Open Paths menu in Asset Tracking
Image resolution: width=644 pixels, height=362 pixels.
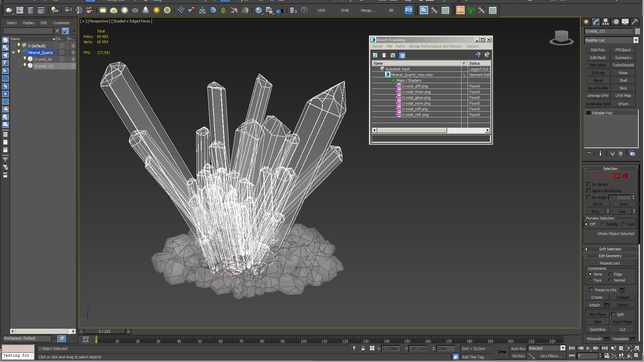coord(400,46)
